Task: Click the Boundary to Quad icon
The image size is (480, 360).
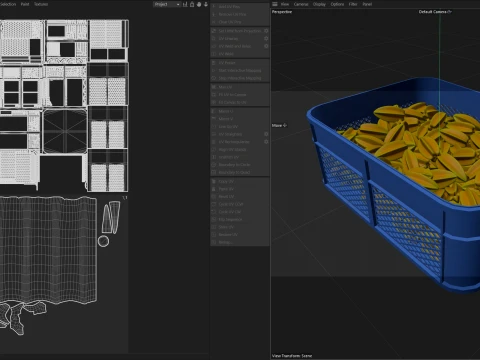Action: (214, 172)
